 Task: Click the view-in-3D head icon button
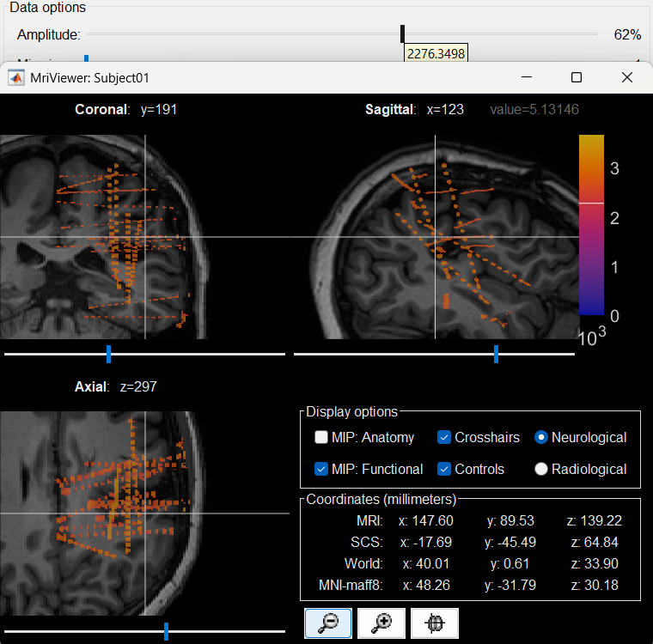435,624
